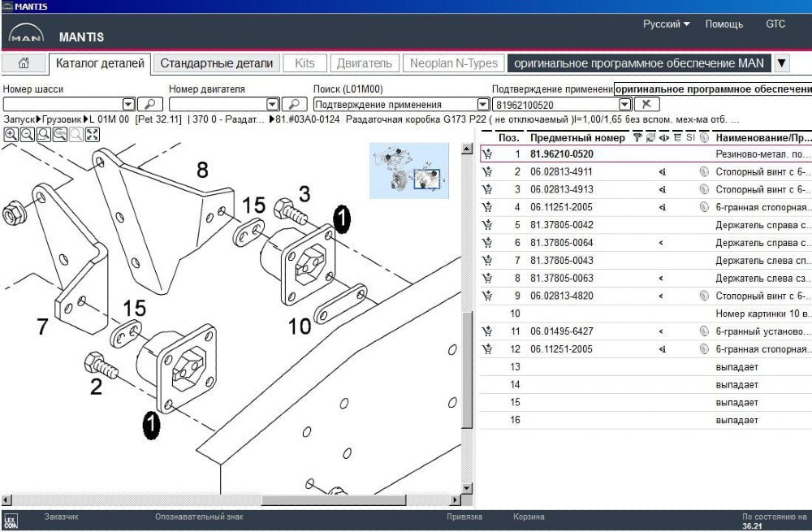Click the home icon tab
Viewport: 812px width, 532px height.
pyautogui.click(x=24, y=63)
